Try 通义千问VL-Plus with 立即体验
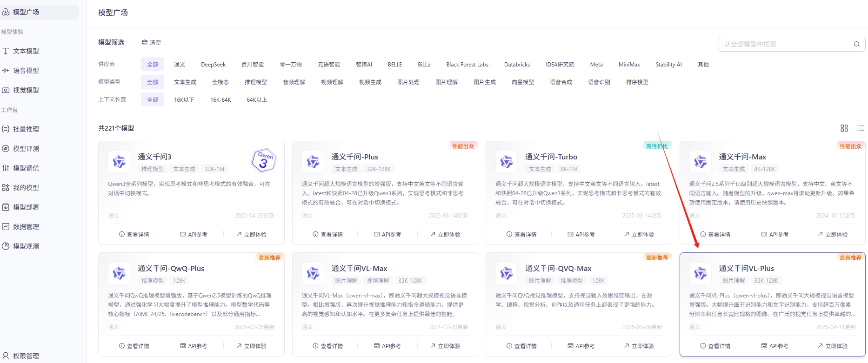 (x=833, y=346)
